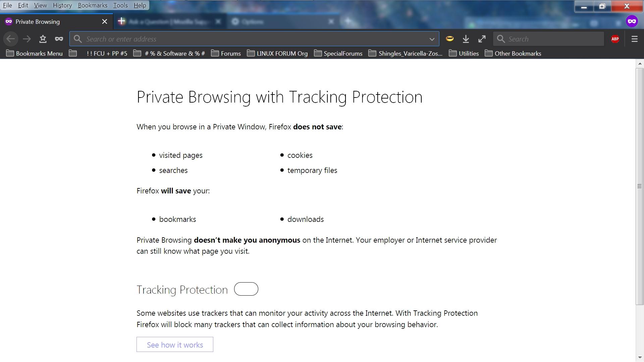Click the fullscreen expand arrows icon
Screen dimensions: 644x362
tap(482, 39)
